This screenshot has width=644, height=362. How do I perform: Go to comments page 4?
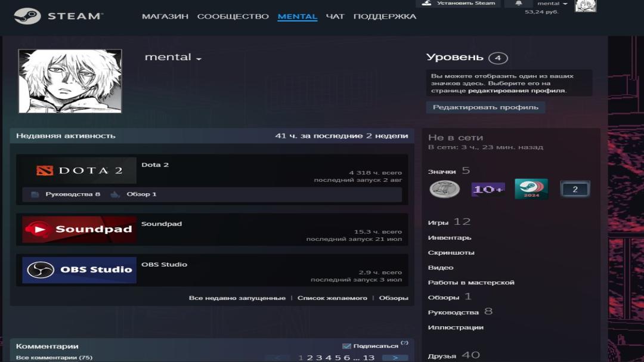pyautogui.click(x=328, y=358)
